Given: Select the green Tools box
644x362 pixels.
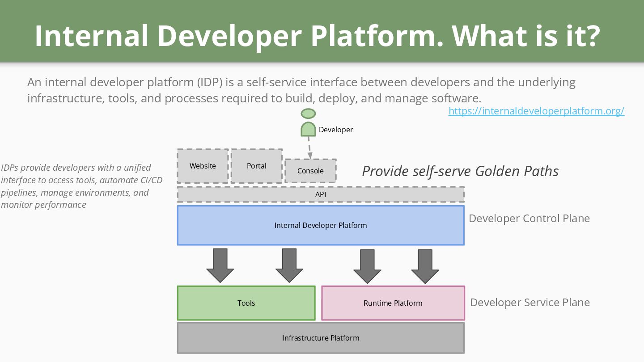Looking at the screenshot, I should [246, 303].
